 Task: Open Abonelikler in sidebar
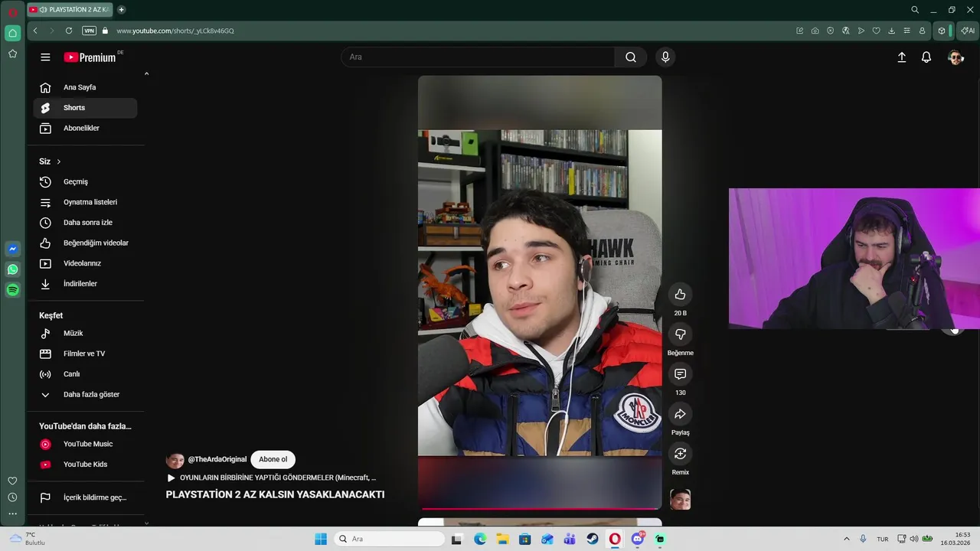click(x=85, y=129)
